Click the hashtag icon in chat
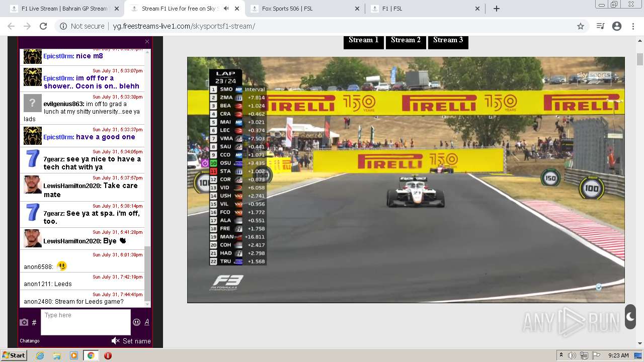Viewport: 644px width, 362px height. pyautogui.click(x=34, y=322)
